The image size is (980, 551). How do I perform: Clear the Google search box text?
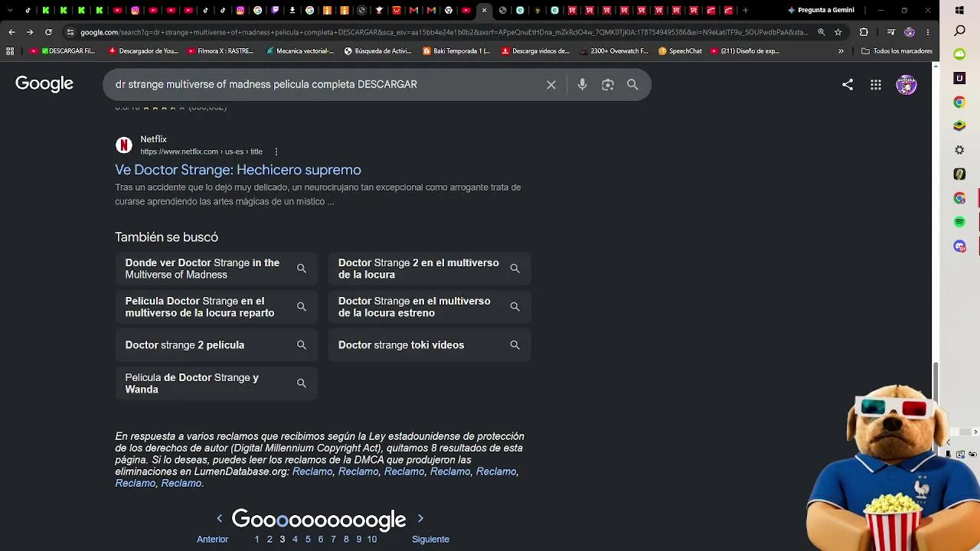[x=551, y=85]
